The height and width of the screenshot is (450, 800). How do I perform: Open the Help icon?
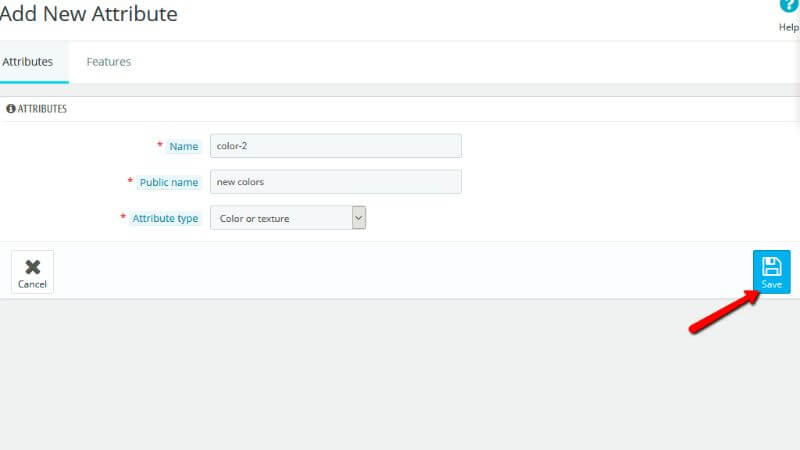[x=789, y=6]
